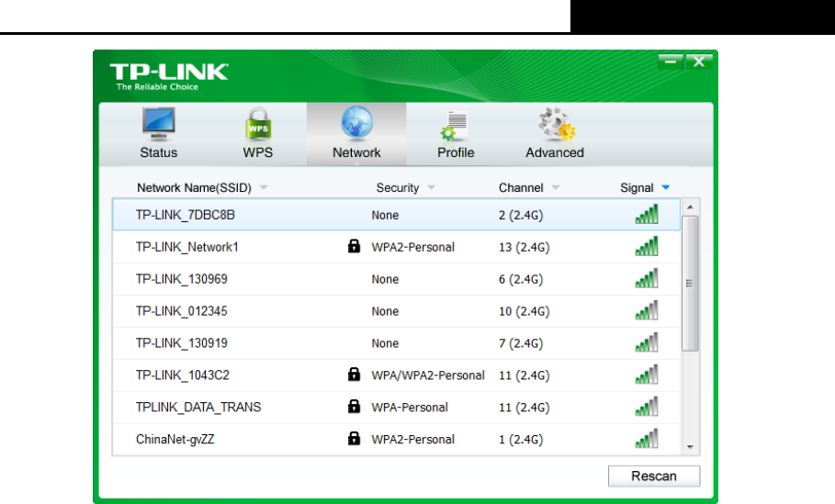Choose network TP-LINK_012345
The height and width of the screenshot is (504, 835).
[396, 311]
